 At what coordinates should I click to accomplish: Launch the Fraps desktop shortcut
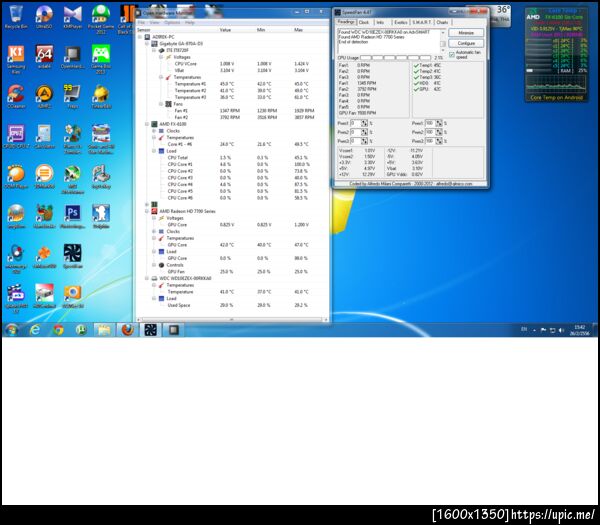[72, 94]
